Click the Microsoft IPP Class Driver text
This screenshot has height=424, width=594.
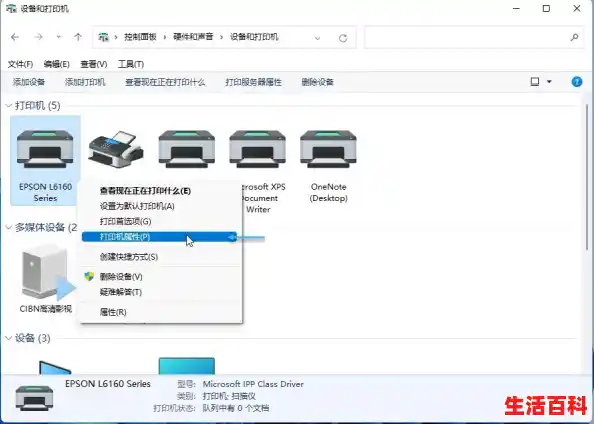tap(253, 384)
